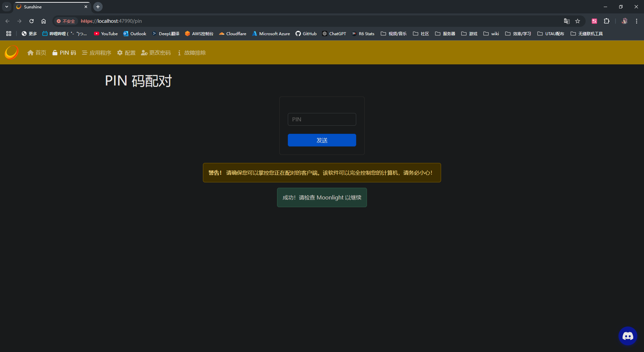The height and width of the screenshot is (352, 644).
Task: Navigate to 更改密码 change password
Action: 156,53
